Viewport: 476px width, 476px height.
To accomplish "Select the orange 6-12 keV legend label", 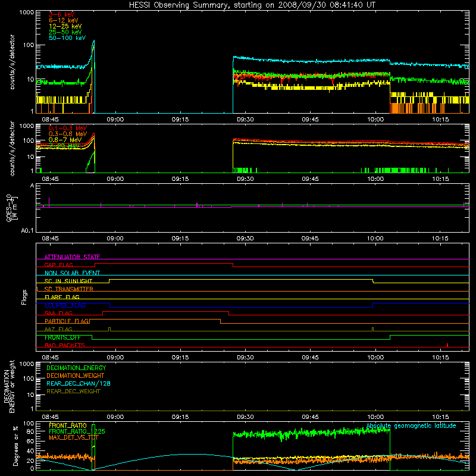I will coord(64,20).
